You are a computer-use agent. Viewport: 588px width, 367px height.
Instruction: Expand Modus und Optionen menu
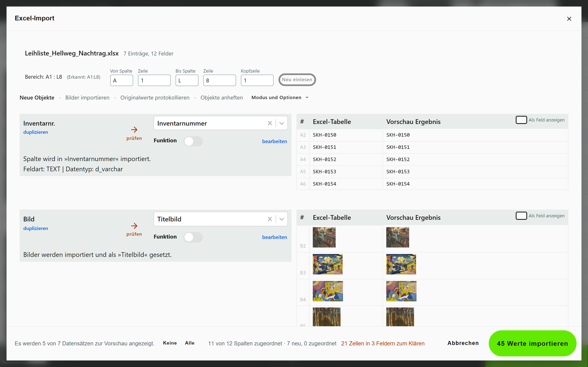[280, 97]
